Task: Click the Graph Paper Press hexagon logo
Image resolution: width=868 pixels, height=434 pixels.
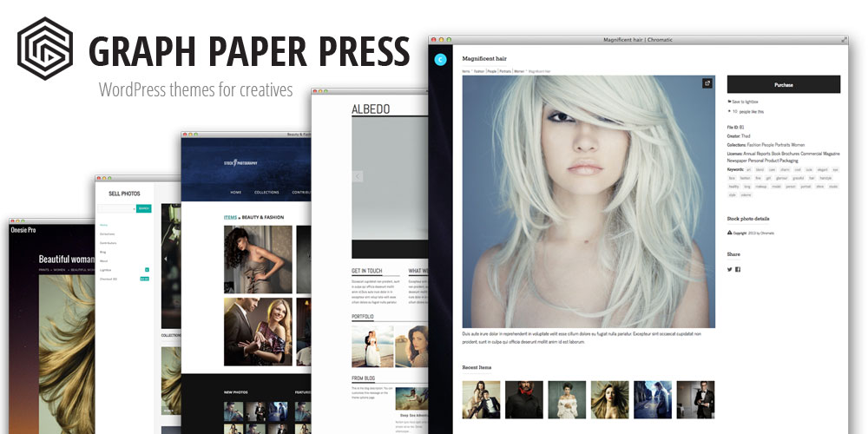Action: tap(45, 49)
